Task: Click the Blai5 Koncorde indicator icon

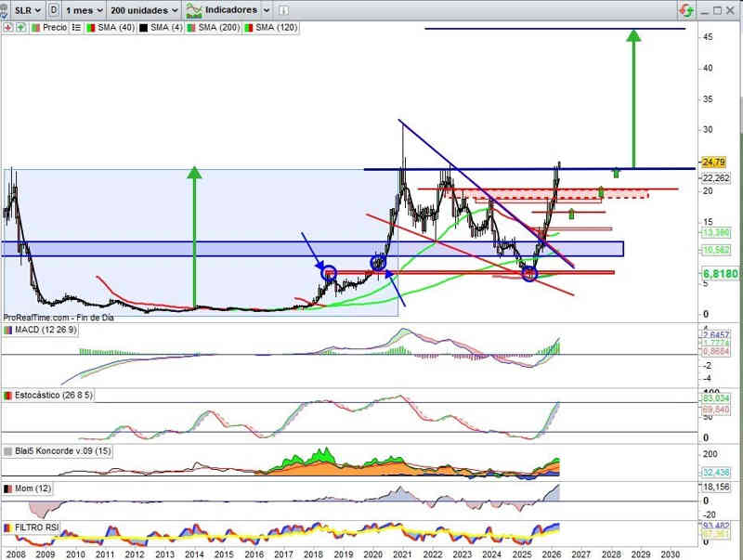Action: (8, 451)
